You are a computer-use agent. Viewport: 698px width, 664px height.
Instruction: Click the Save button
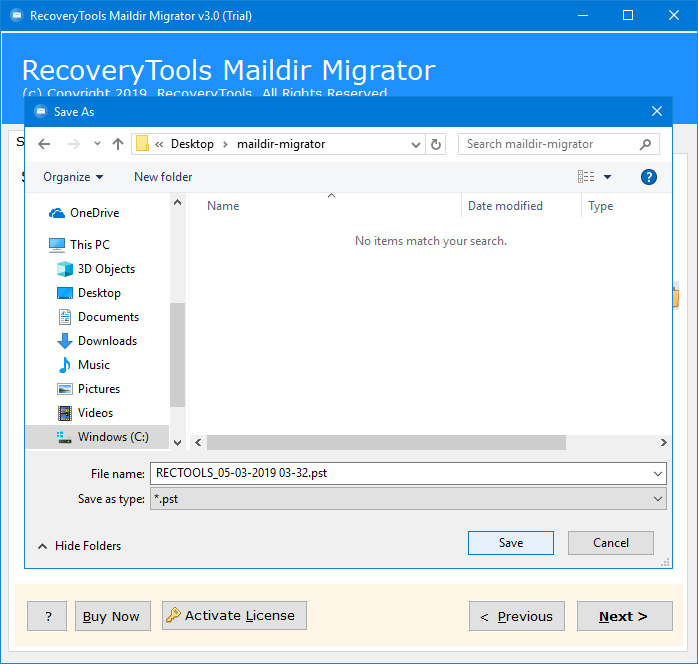(511, 543)
